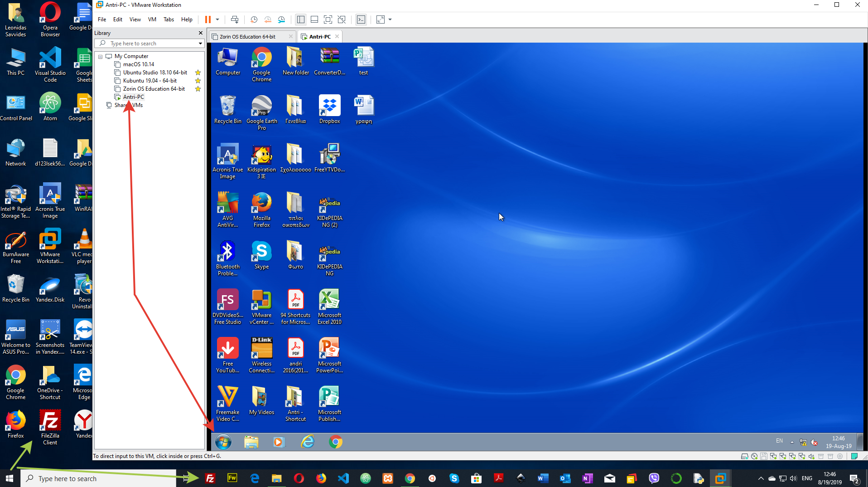This screenshot has height=487, width=868.
Task: Close the Antri-PC tab
Action: [x=337, y=37]
